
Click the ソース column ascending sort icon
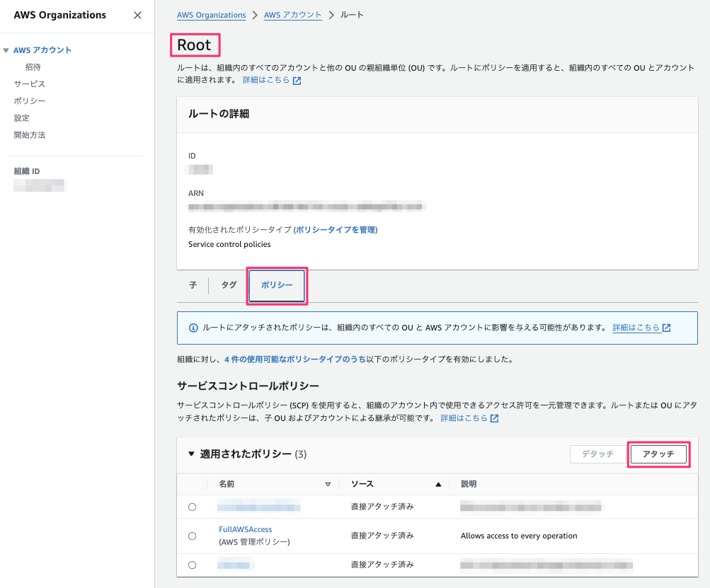[x=438, y=485]
